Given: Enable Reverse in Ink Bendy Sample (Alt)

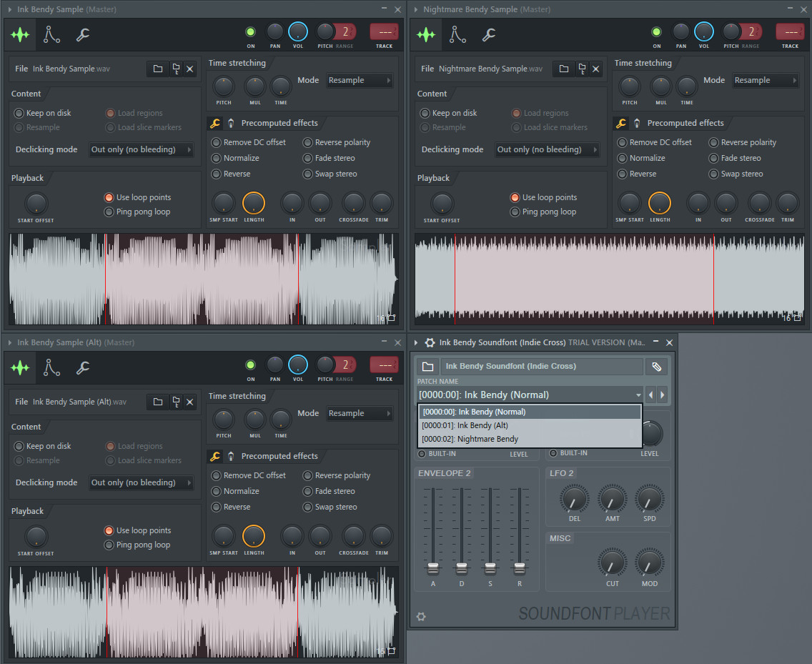Looking at the screenshot, I should [x=217, y=507].
